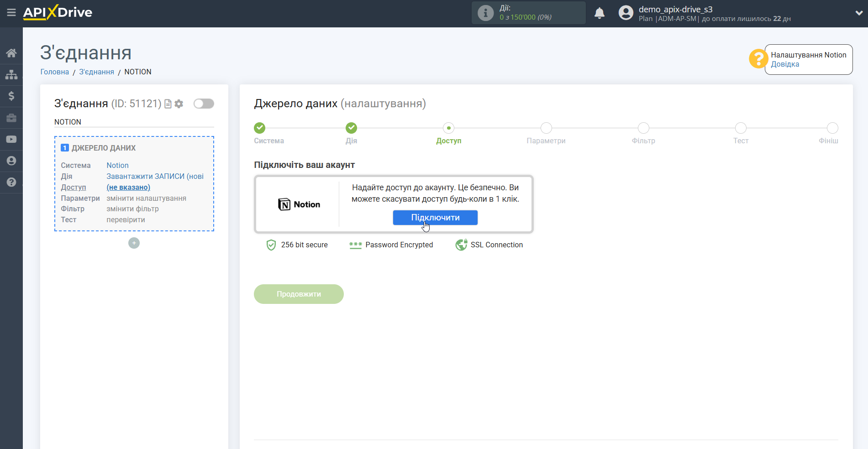The height and width of the screenshot is (449, 868).
Task: Add a new block with plus icon
Action: click(134, 243)
